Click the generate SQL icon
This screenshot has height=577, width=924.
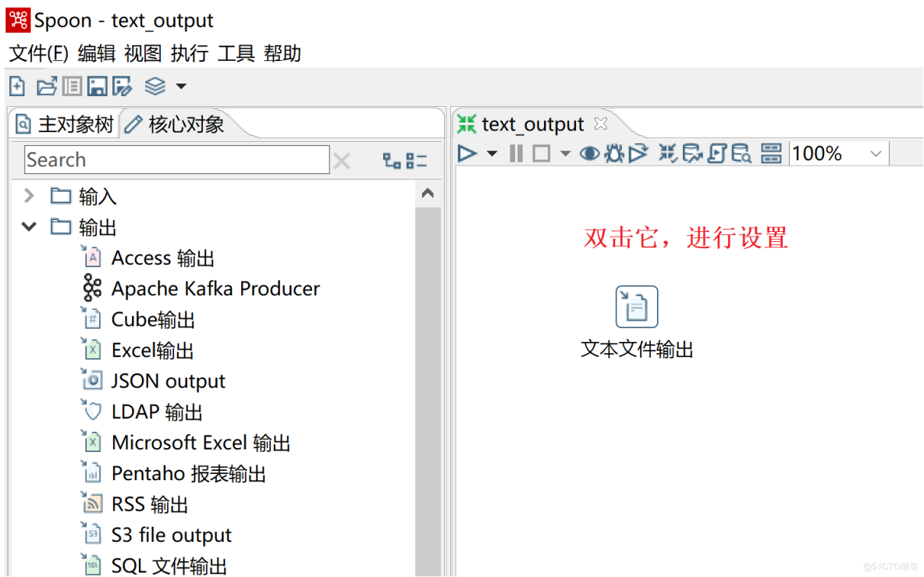click(x=717, y=154)
